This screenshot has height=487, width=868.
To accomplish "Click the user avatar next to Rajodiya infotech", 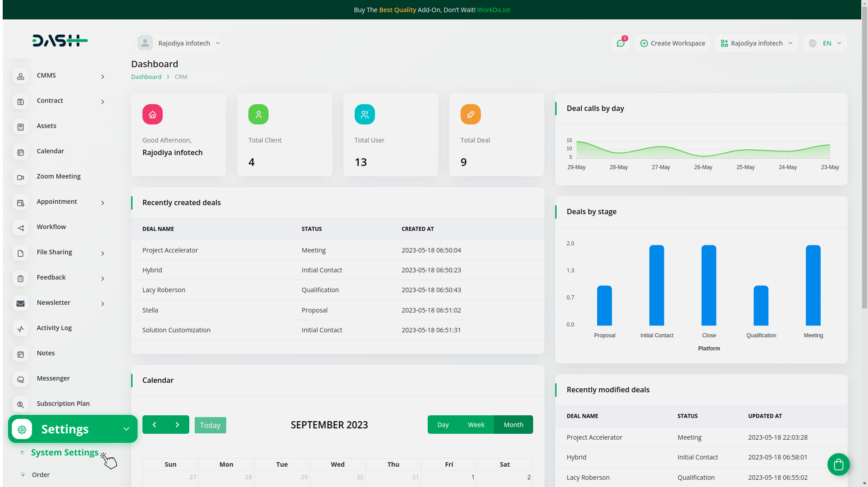I will pyautogui.click(x=145, y=43).
